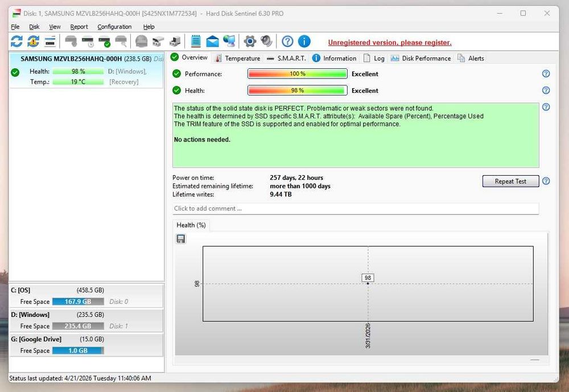Screen dimensions: 569x392
Task: Click the disk icon with magnifier
Action: point(121,42)
